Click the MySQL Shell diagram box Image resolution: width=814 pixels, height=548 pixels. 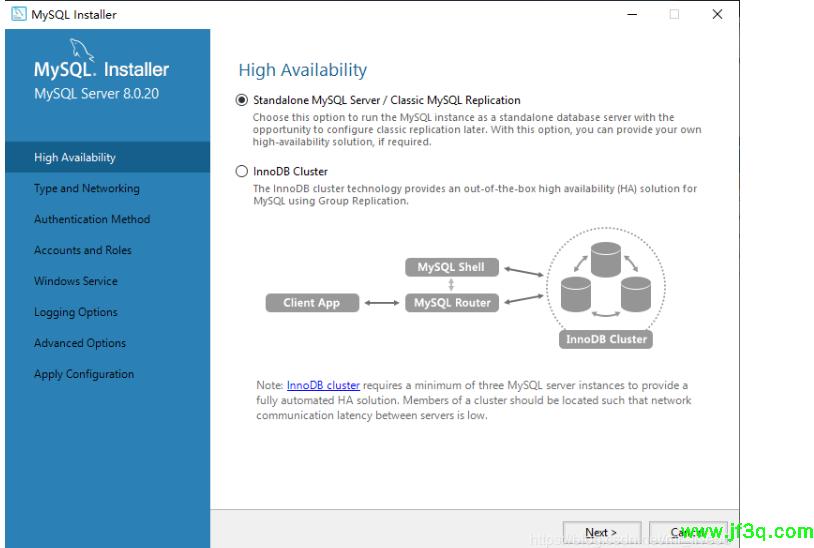[x=451, y=268]
